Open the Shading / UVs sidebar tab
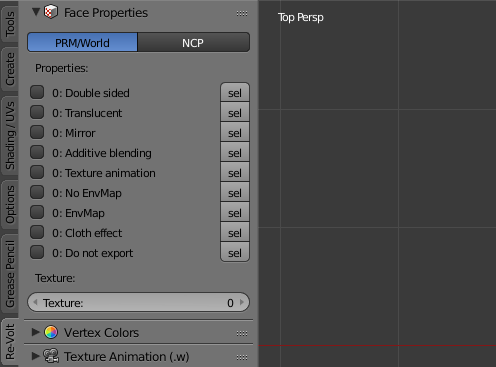 click(x=10, y=135)
